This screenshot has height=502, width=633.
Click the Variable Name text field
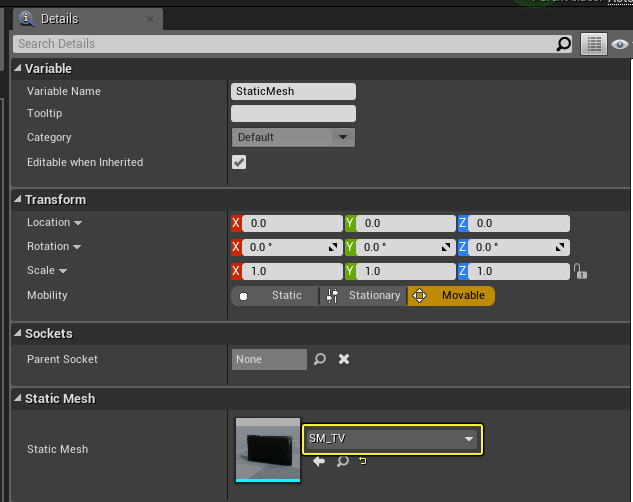point(293,91)
